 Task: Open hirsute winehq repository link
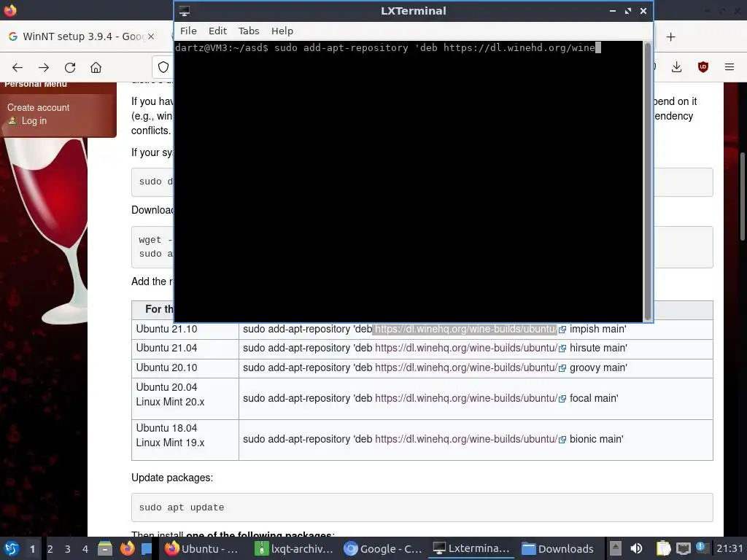pos(466,348)
